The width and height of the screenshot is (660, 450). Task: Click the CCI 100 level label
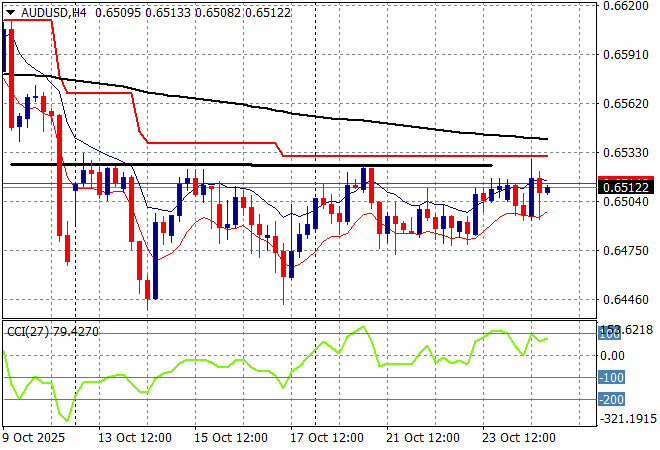click(609, 334)
